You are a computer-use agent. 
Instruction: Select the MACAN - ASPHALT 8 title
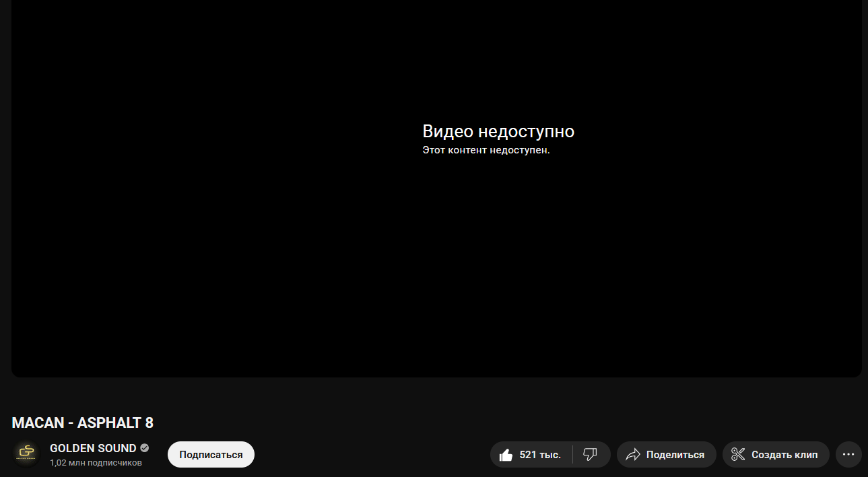tap(83, 423)
